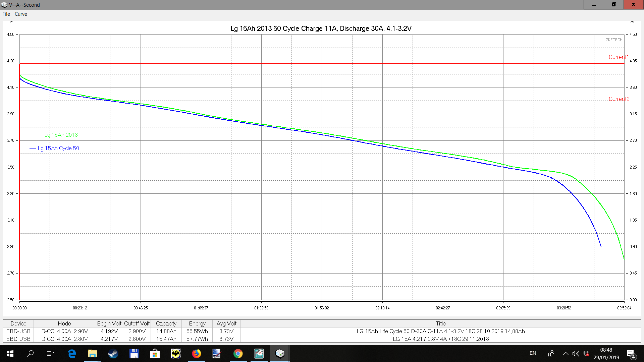The image size is (644, 362).
Task: Open Microsoft Store from the taskbar
Action: [x=155, y=353]
